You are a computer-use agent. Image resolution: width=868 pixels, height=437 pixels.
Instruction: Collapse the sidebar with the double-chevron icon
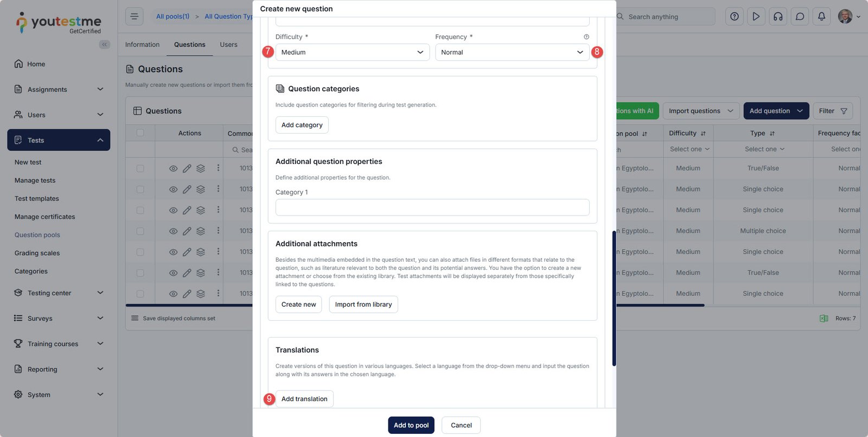click(x=104, y=45)
